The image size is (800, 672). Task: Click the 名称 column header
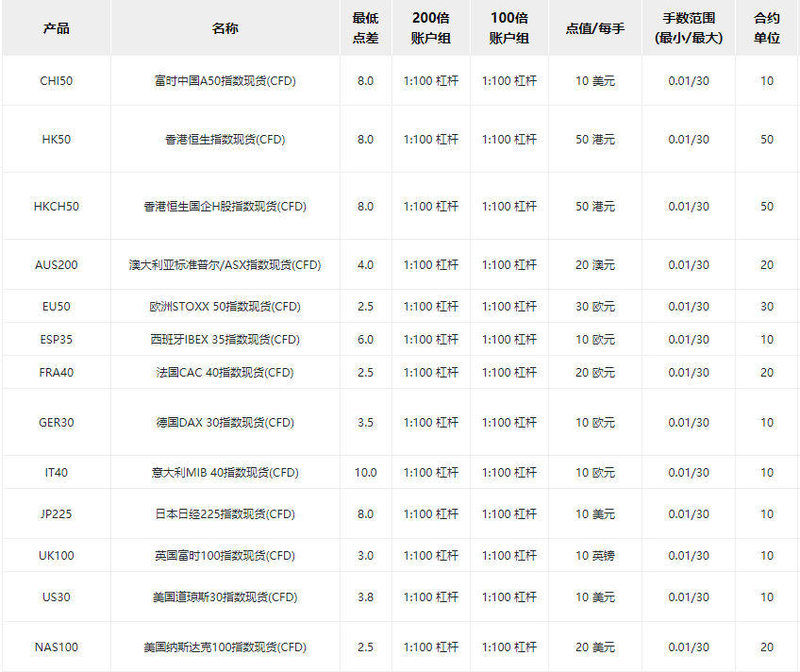pyautogui.click(x=225, y=28)
